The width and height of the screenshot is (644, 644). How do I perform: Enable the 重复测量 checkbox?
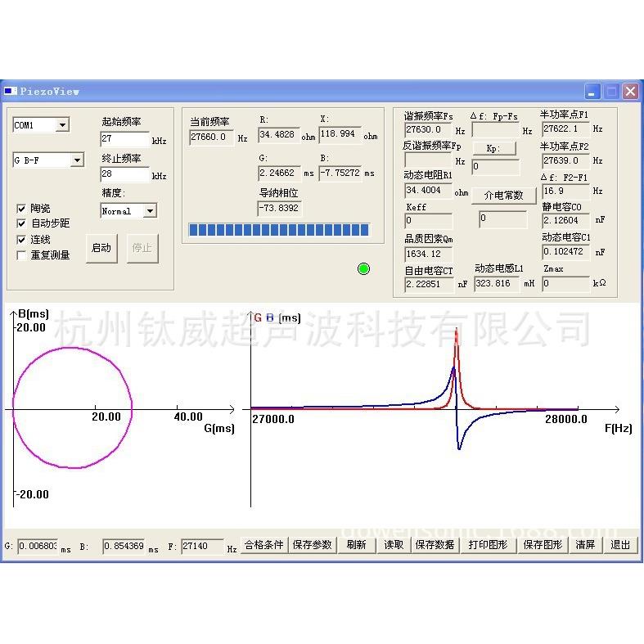(x=21, y=255)
